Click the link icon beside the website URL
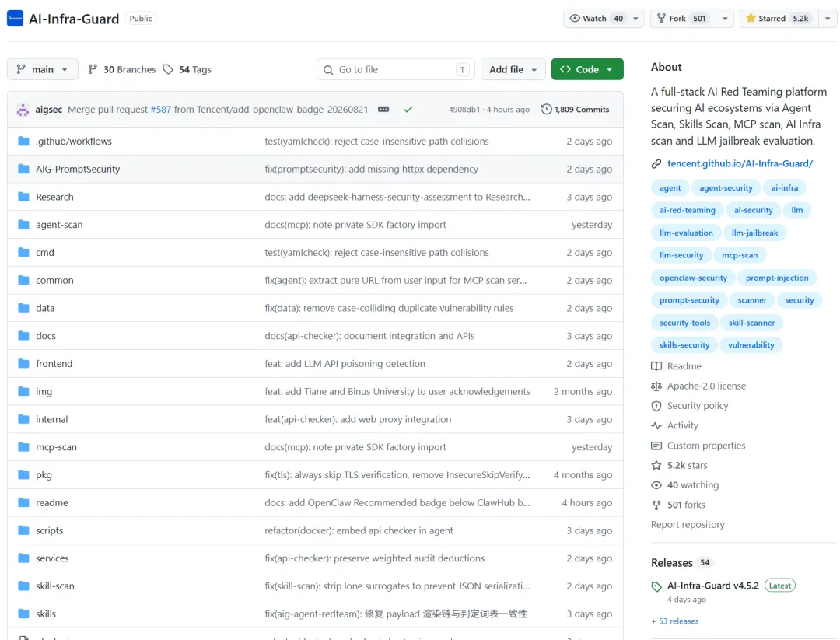 tap(656, 164)
